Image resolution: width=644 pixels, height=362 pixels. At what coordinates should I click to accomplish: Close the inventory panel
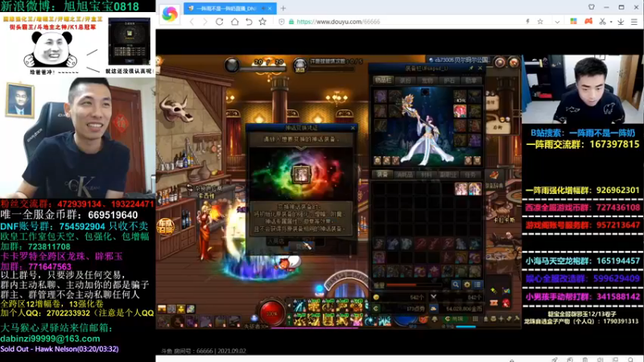pos(480,68)
